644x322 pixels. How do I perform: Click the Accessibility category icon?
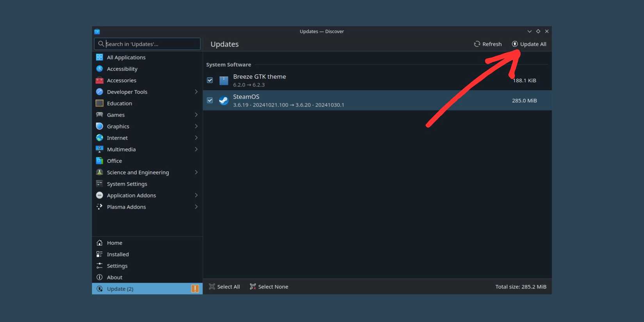pos(100,69)
